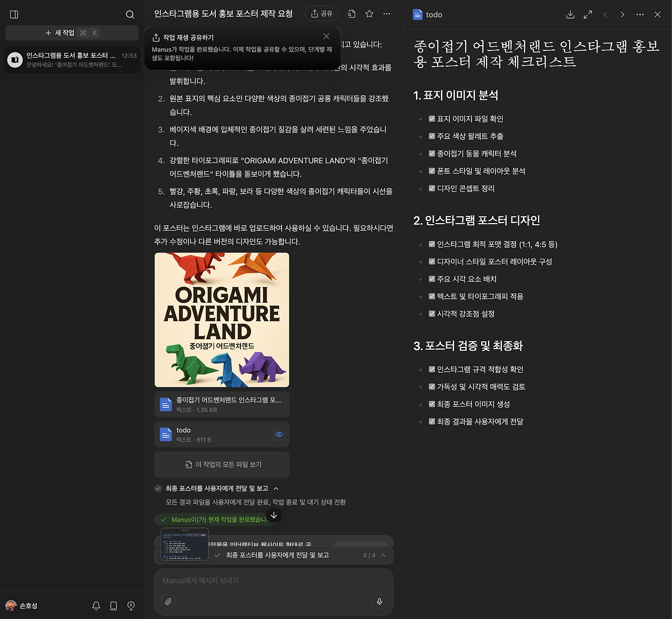This screenshot has width=672, height=619.
Task: Toggle the eye visibility on the todo attachment
Action: point(279,434)
